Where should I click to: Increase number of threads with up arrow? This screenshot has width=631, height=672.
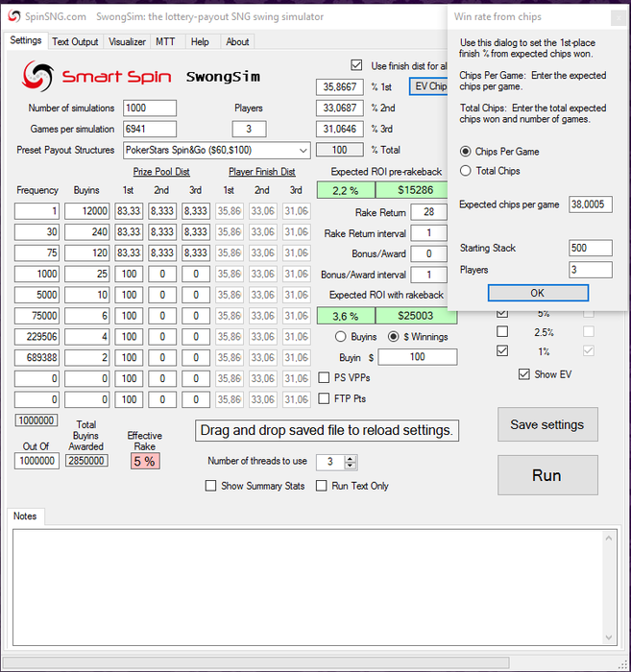(x=351, y=459)
